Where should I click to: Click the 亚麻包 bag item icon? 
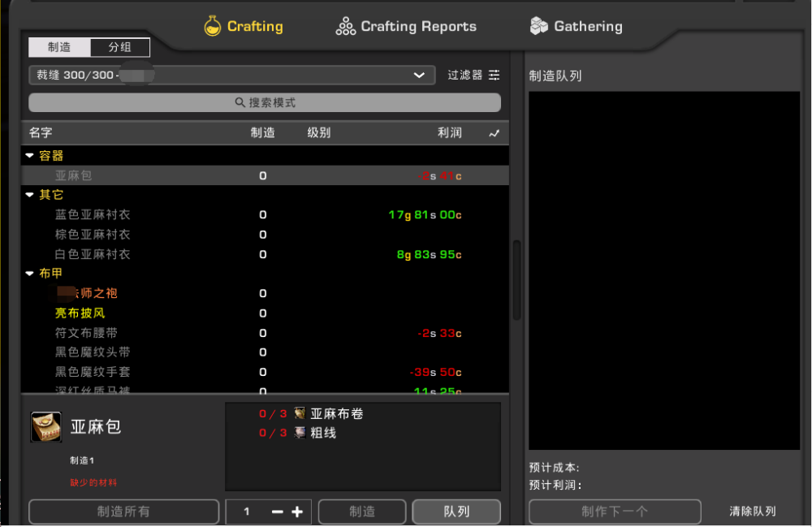click(x=46, y=427)
